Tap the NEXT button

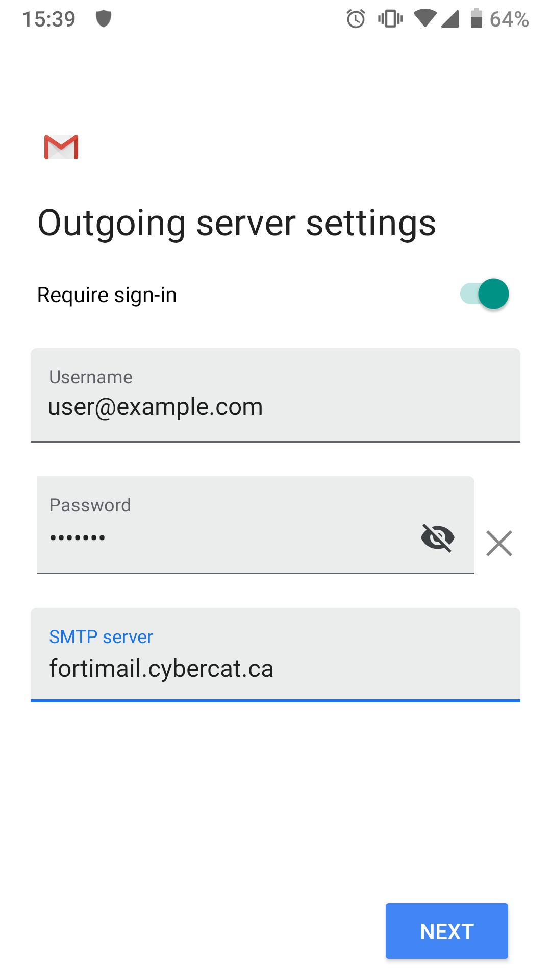point(446,931)
